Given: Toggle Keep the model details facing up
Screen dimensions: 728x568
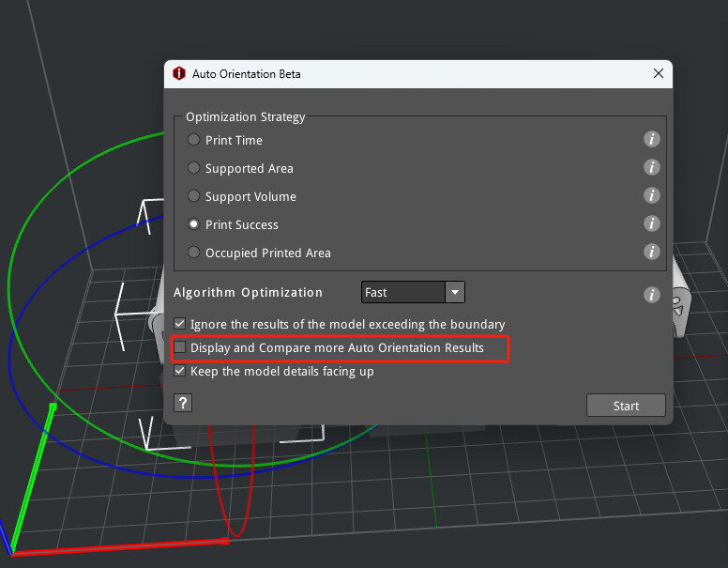Looking at the screenshot, I should (x=180, y=371).
